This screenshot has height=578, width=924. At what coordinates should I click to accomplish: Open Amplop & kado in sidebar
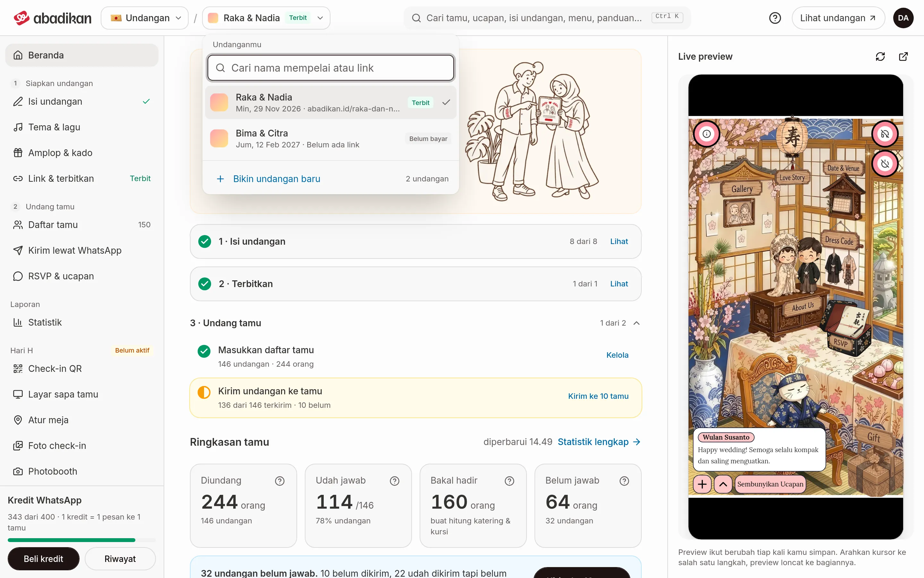[82, 153]
